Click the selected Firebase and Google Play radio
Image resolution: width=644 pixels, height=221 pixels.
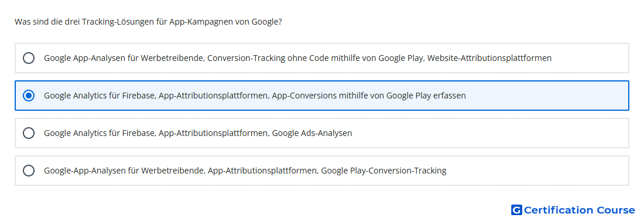(x=29, y=96)
